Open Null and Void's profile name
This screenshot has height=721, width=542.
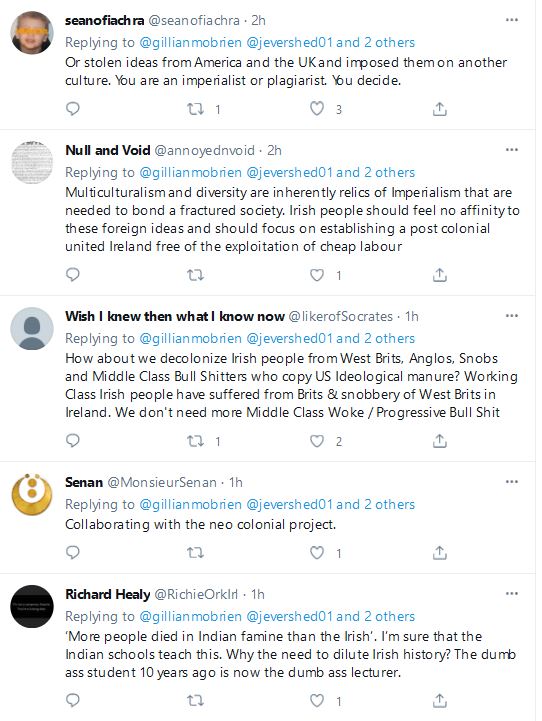coord(108,150)
